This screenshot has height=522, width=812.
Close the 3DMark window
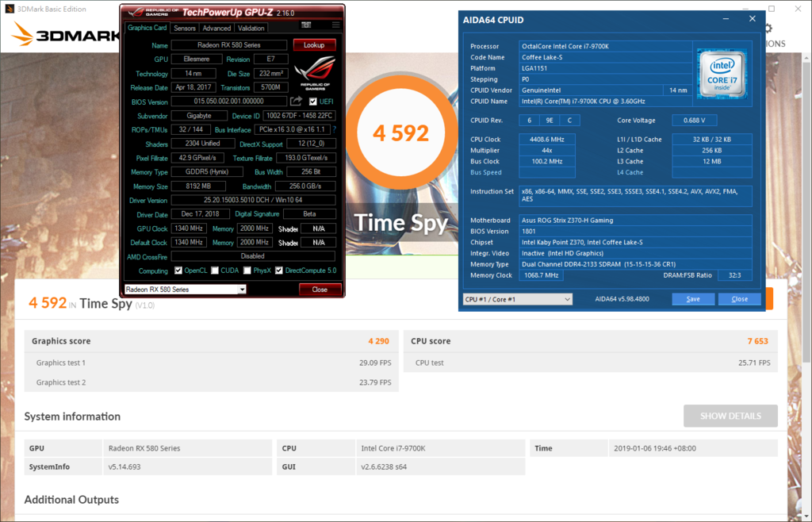(798, 9)
